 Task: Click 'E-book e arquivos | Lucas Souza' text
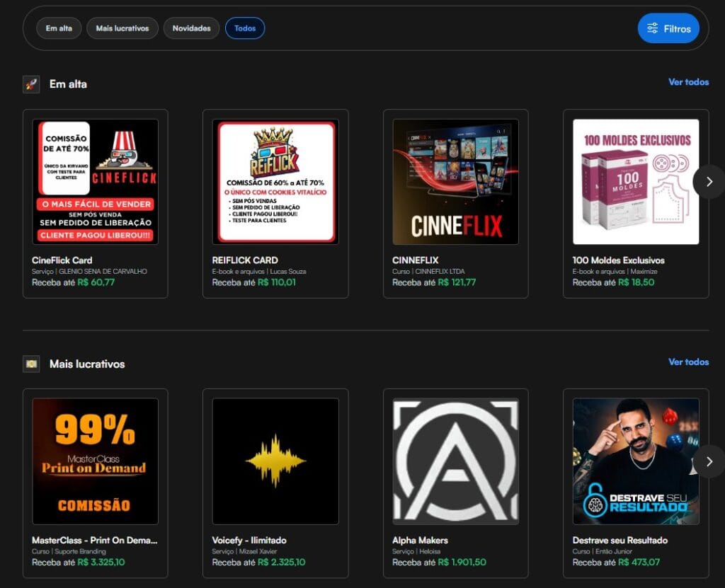click(259, 271)
